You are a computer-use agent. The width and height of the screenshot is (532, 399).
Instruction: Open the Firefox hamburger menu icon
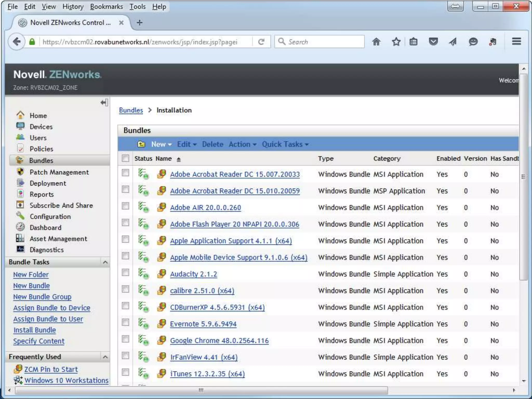pyautogui.click(x=516, y=41)
